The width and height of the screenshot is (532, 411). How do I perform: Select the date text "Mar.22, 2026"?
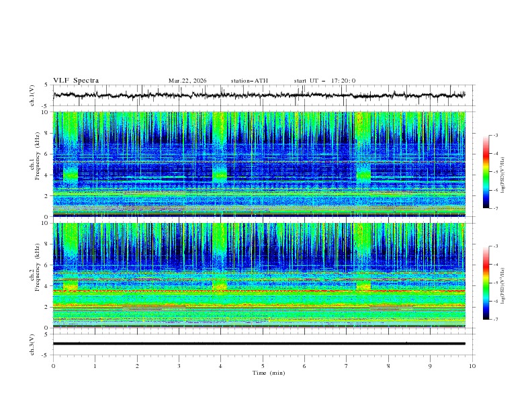[187, 81]
